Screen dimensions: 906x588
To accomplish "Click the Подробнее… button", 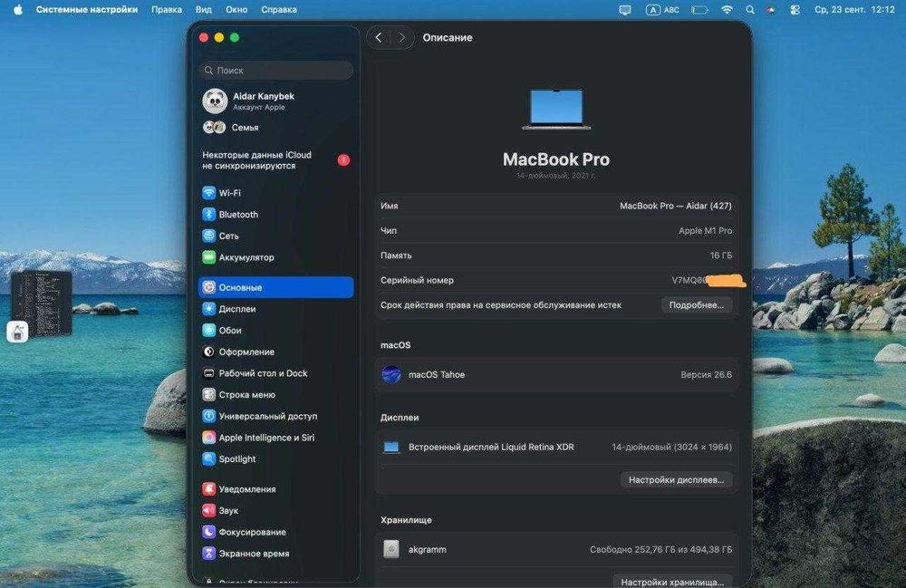I will coord(696,305).
